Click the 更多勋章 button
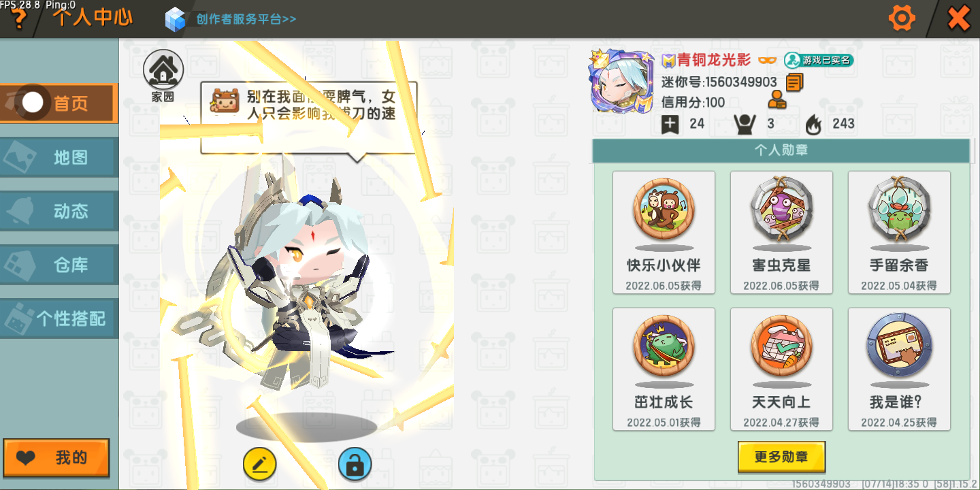Screen dimensions: 980x490 781,457
